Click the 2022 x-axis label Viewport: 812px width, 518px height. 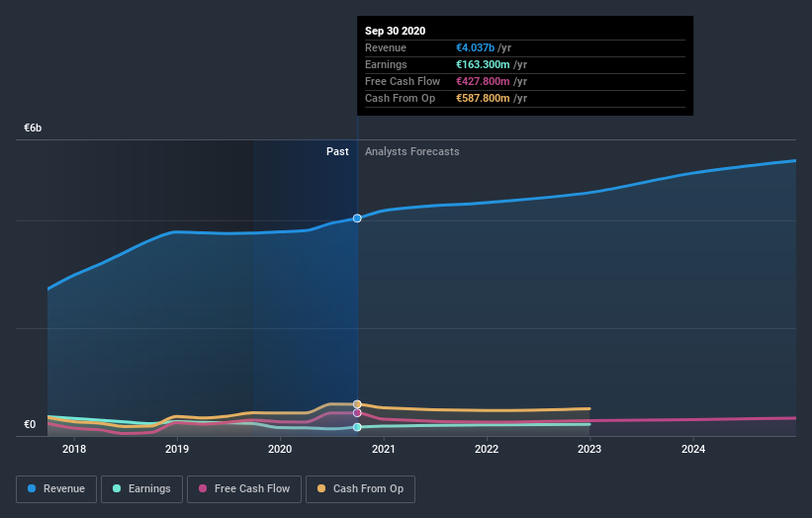487,449
